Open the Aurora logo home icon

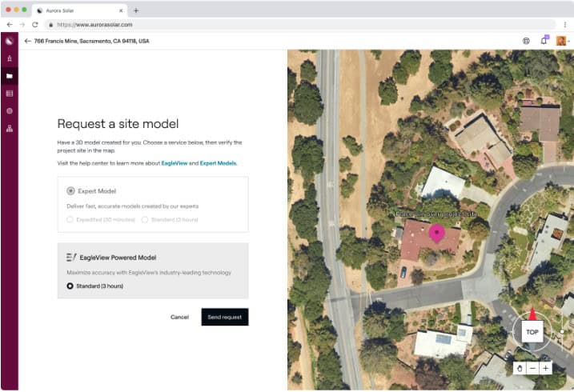pyautogui.click(x=9, y=41)
